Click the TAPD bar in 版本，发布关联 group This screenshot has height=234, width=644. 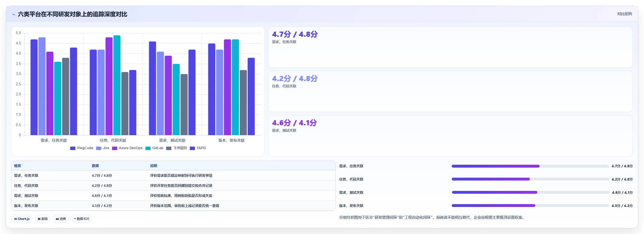tap(251, 96)
